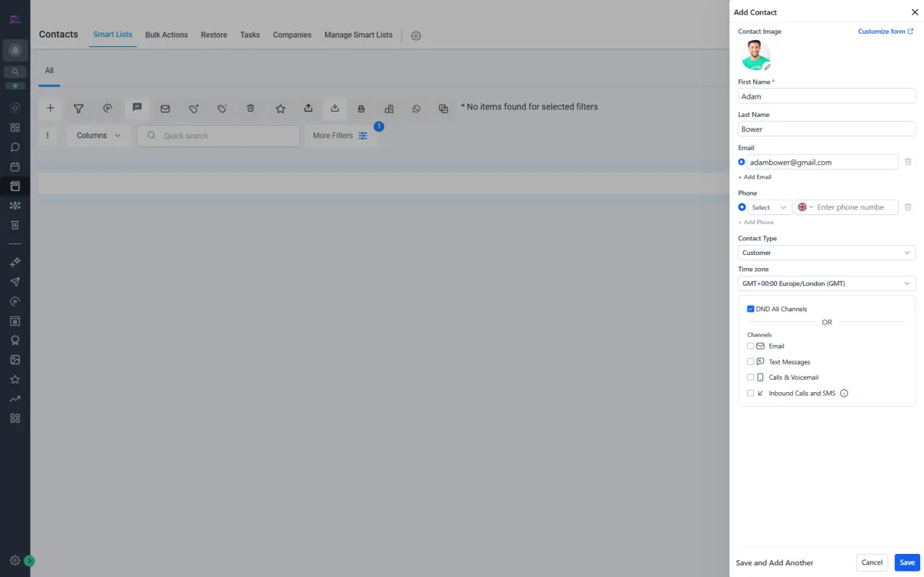Open the paper plane marketing icon in sidebar
The height and width of the screenshot is (577, 924).
[x=15, y=282]
